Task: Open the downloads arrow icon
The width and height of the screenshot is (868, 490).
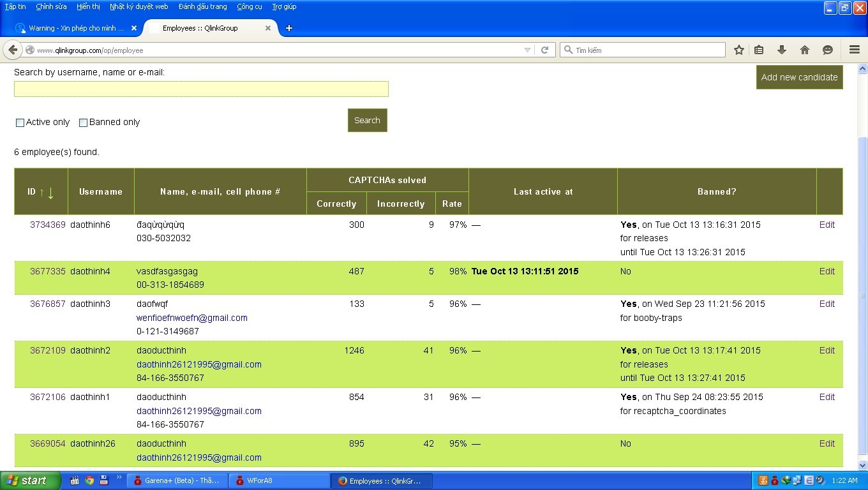Action: 781,50
